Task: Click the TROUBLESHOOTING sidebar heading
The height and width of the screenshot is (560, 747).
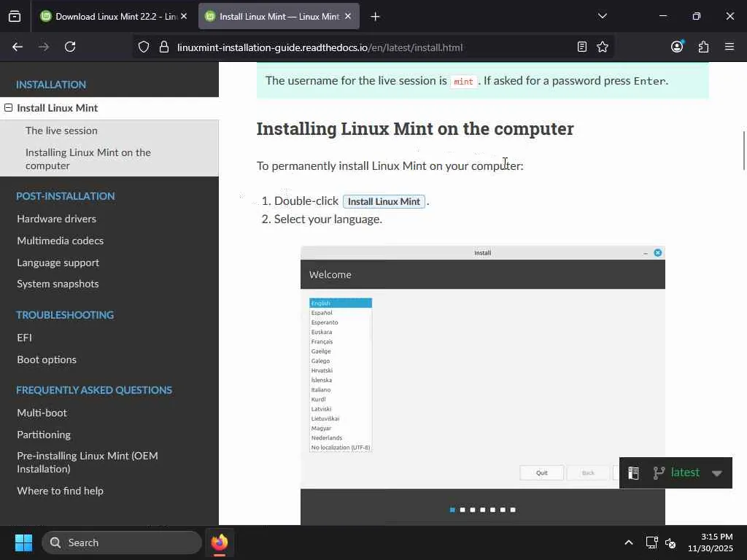Action: 65,315
